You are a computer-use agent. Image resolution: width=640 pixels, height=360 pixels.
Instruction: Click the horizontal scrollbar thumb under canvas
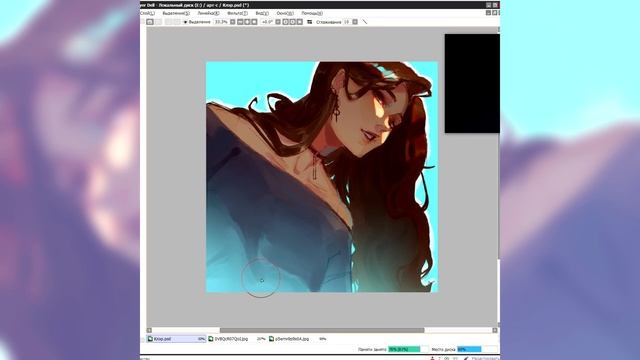tap(322, 330)
